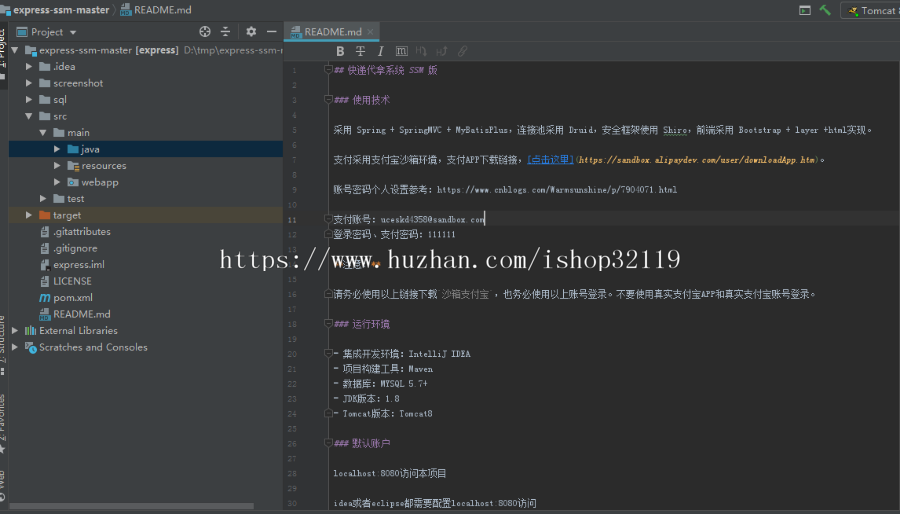Toggle bold formatting in markdown toolbar
Viewport: 900px width, 514px height.
click(x=340, y=52)
